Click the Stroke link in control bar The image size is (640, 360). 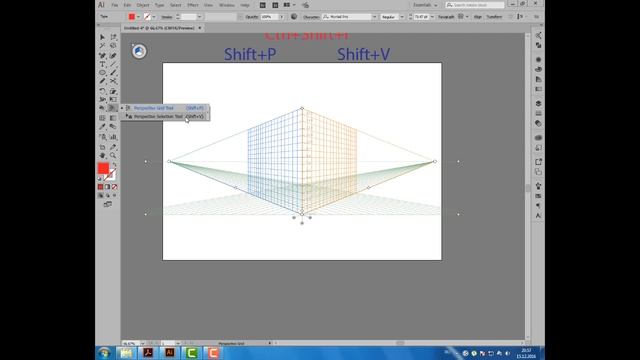[x=167, y=17]
